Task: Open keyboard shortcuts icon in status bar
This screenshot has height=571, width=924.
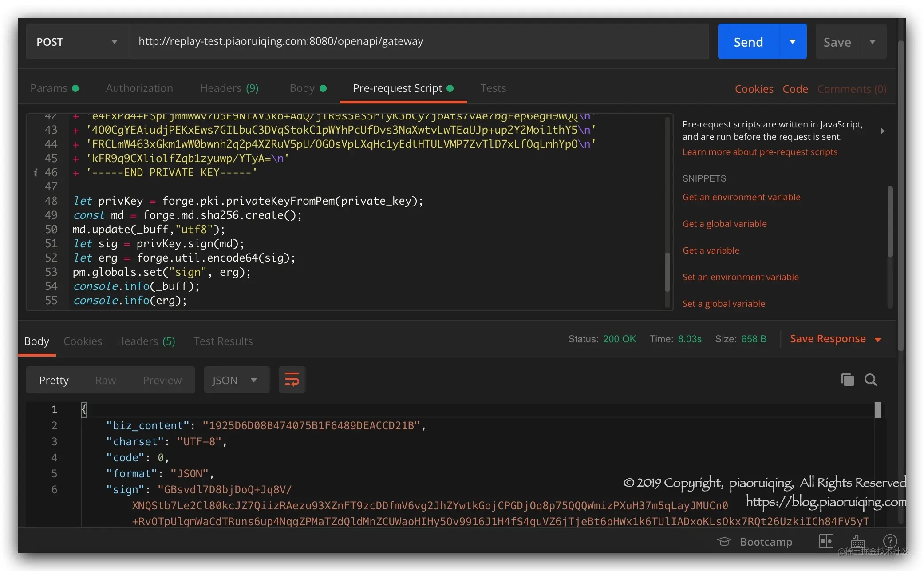Action: [857, 541]
